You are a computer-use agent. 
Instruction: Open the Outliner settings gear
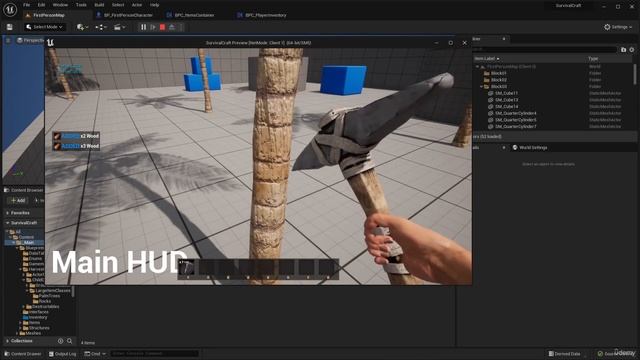tap(631, 49)
